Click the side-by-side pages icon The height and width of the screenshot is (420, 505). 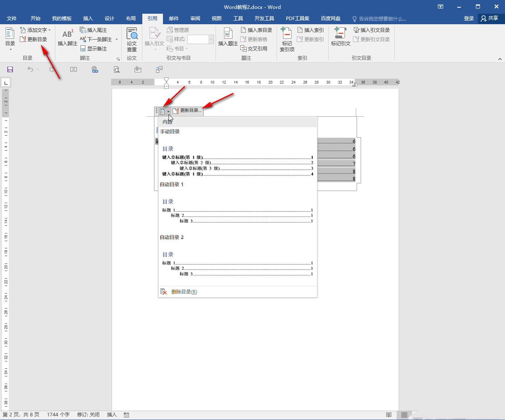[74, 69]
